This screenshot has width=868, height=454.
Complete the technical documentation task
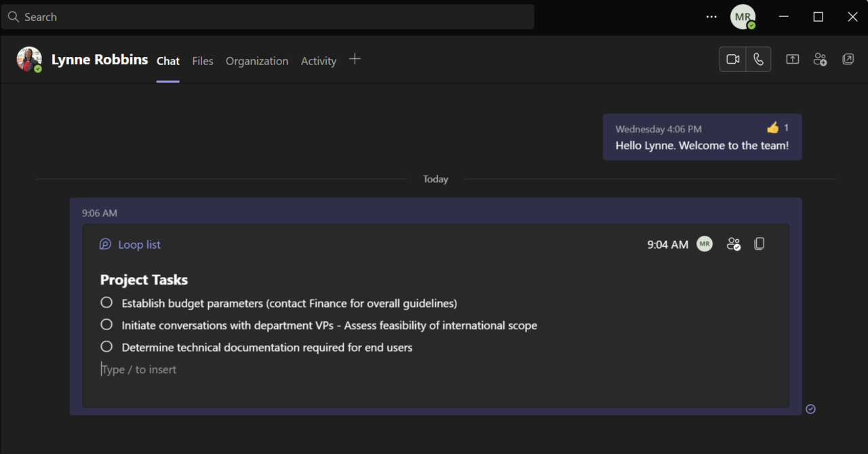point(106,346)
